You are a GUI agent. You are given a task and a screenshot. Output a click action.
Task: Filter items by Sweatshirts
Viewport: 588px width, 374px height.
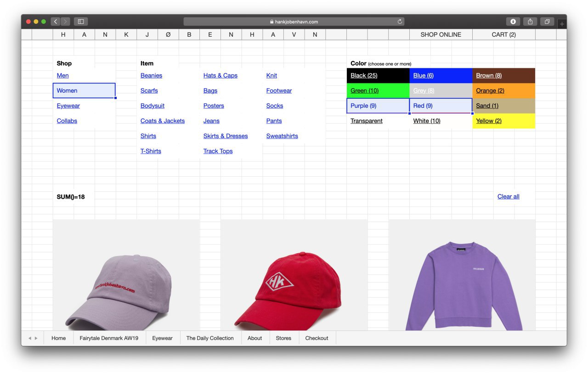click(282, 136)
